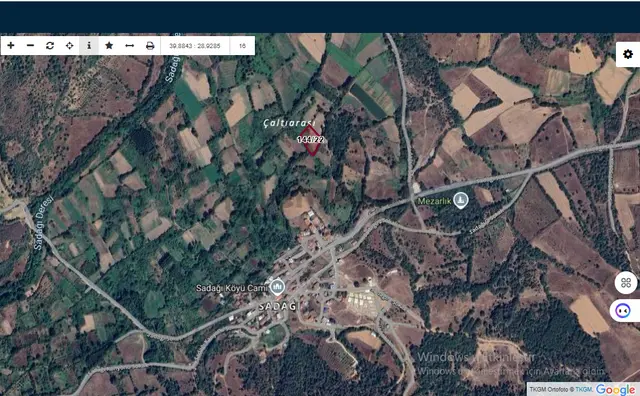Click the Sadağı Deresi stream label
This screenshot has height=396, width=640.
pyautogui.click(x=44, y=223)
